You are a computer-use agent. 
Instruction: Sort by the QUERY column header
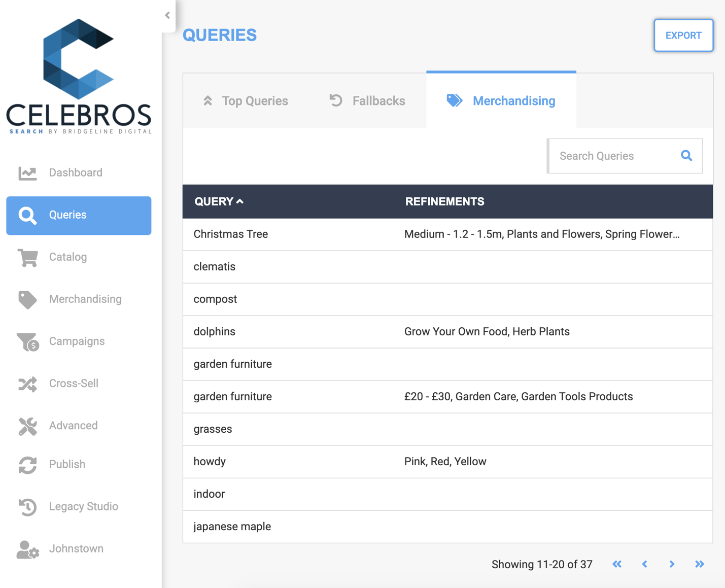219,201
